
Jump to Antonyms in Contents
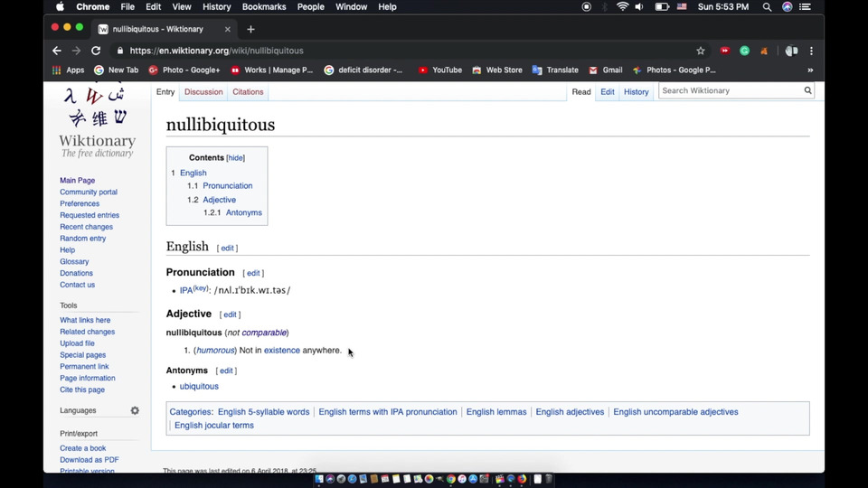(x=243, y=212)
